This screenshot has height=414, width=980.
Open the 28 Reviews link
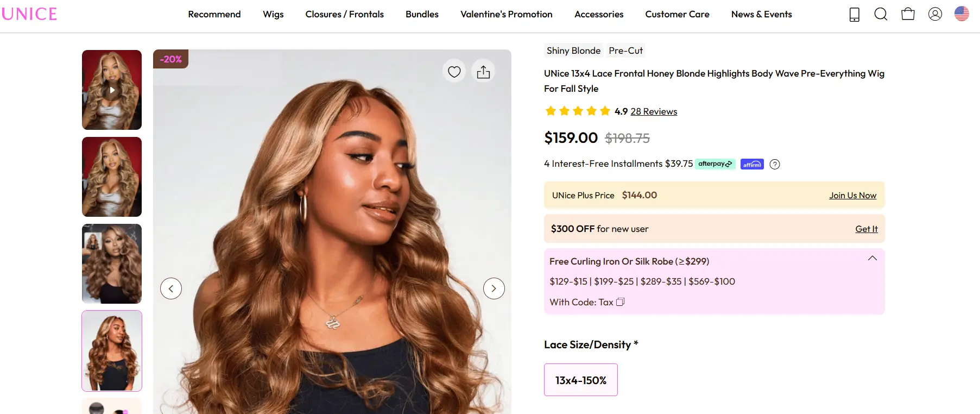pos(654,111)
